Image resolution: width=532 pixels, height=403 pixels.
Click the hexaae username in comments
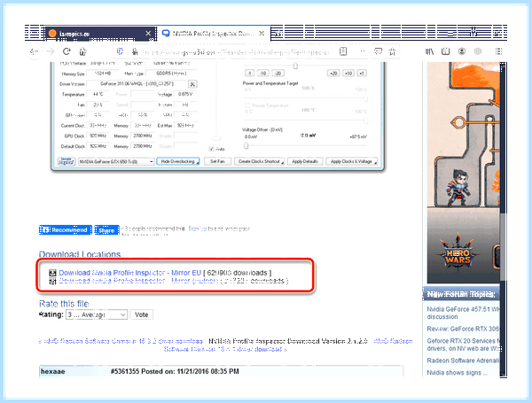click(53, 371)
